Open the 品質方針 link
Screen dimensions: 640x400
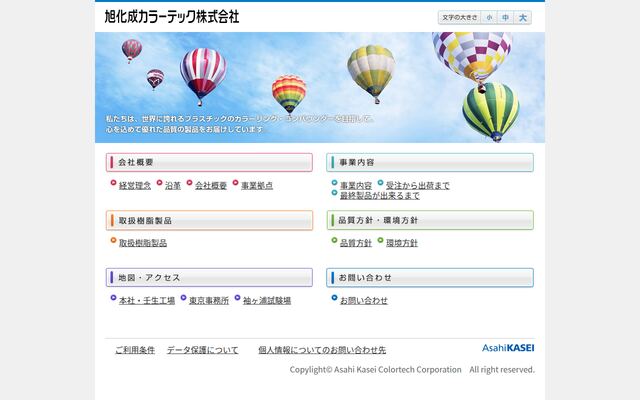tap(356, 243)
